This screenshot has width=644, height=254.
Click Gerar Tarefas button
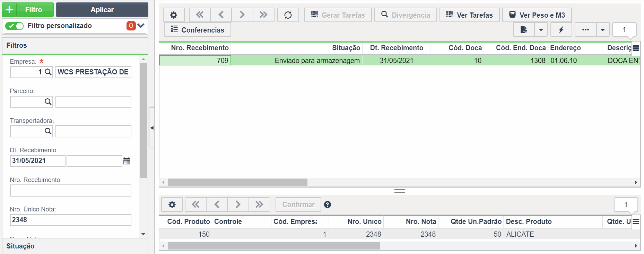[338, 15]
